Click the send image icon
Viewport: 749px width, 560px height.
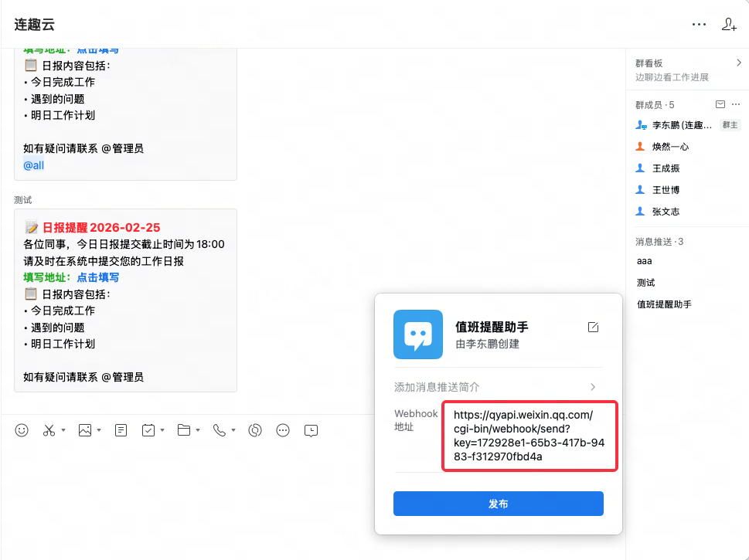(x=85, y=430)
